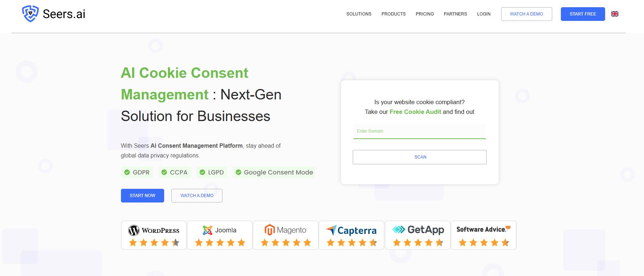Open the Partners menu item
The image size is (644, 276).
tap(455, 14)
